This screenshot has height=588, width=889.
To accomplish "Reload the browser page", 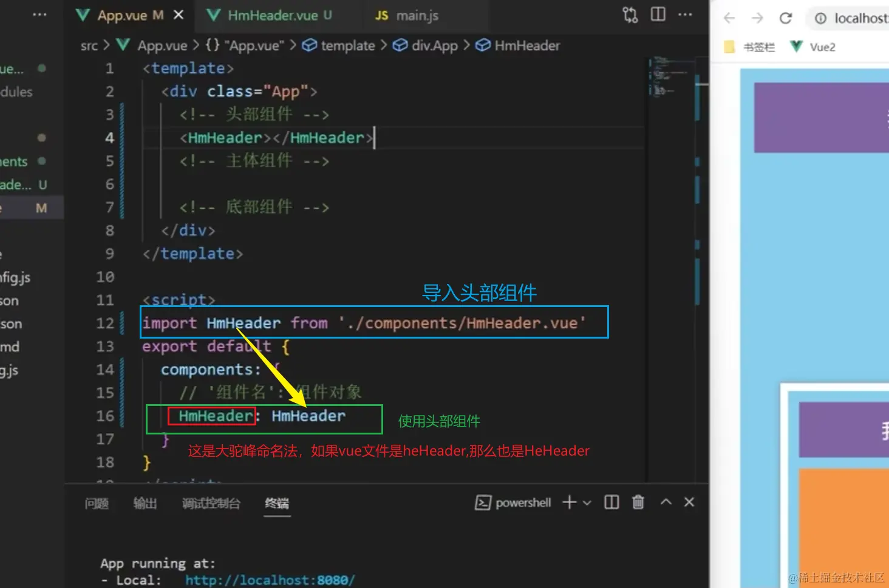I will pyautogui.click(x=786, y=18).
